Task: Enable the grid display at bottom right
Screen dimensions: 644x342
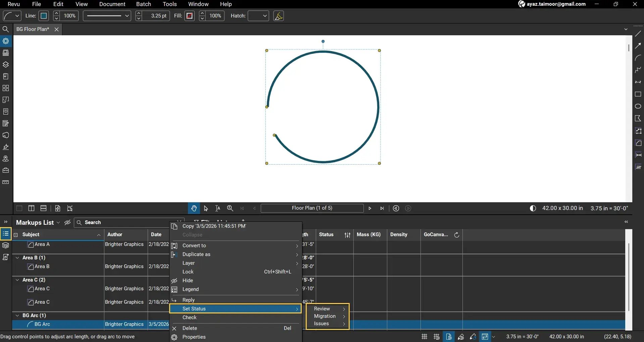Action: pos(424,336)
